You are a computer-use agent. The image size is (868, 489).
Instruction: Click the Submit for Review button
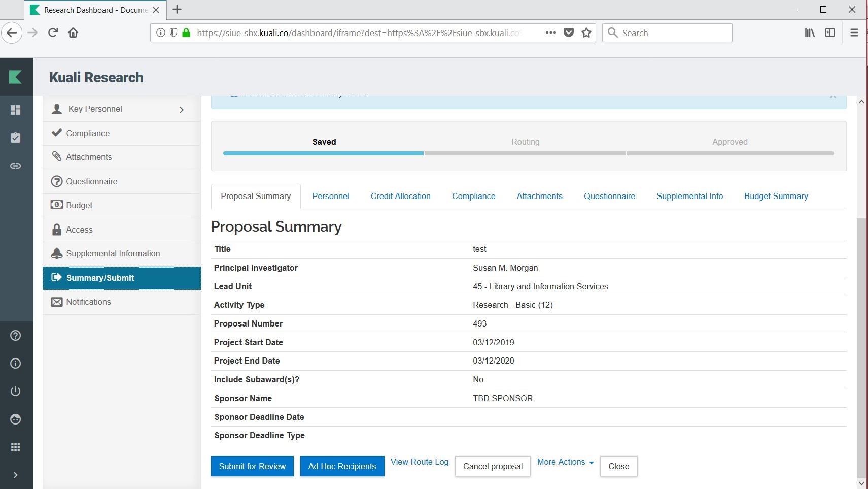point(252,466)
